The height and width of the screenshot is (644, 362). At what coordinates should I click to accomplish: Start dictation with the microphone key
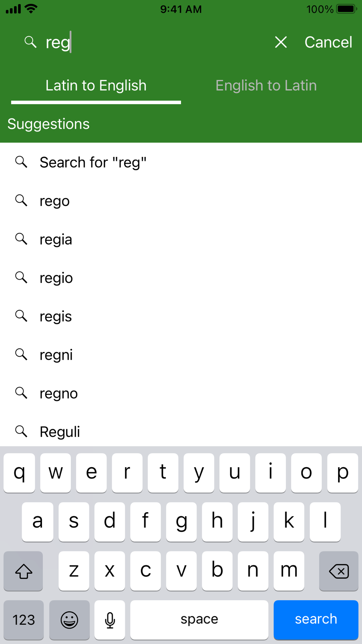pyautogui.click(x=110, y=620)
